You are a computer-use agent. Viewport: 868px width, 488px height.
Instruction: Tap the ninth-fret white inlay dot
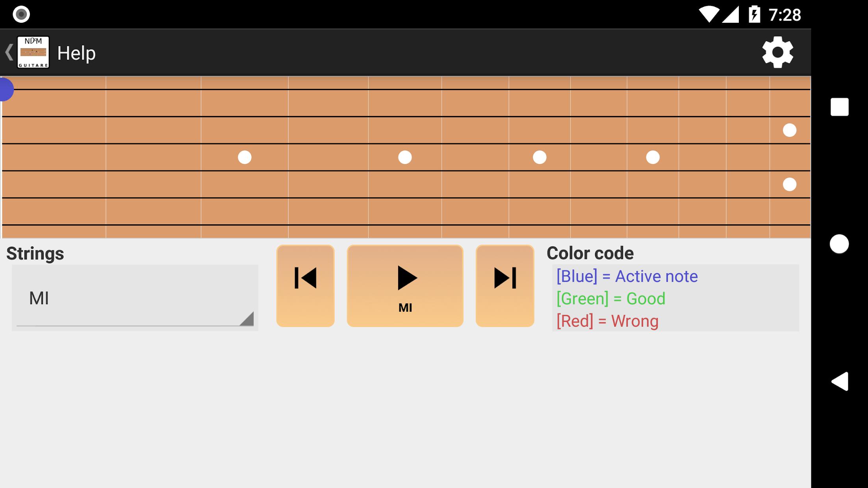coord(653,157)
